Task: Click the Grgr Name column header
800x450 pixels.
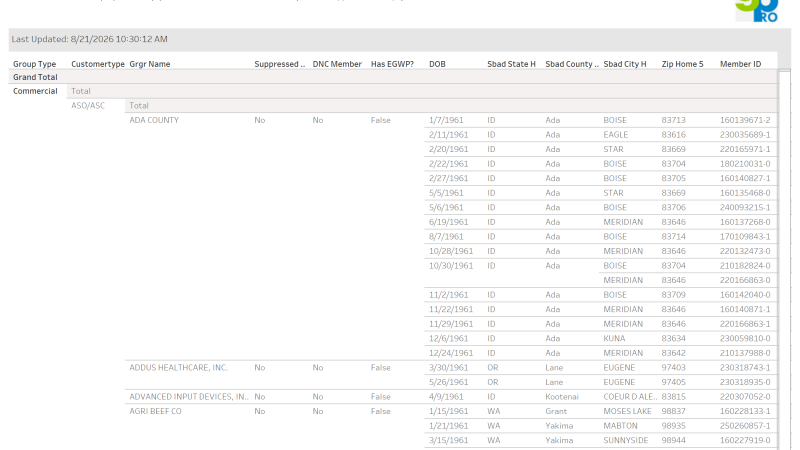Action: click(x=149, y=64)
